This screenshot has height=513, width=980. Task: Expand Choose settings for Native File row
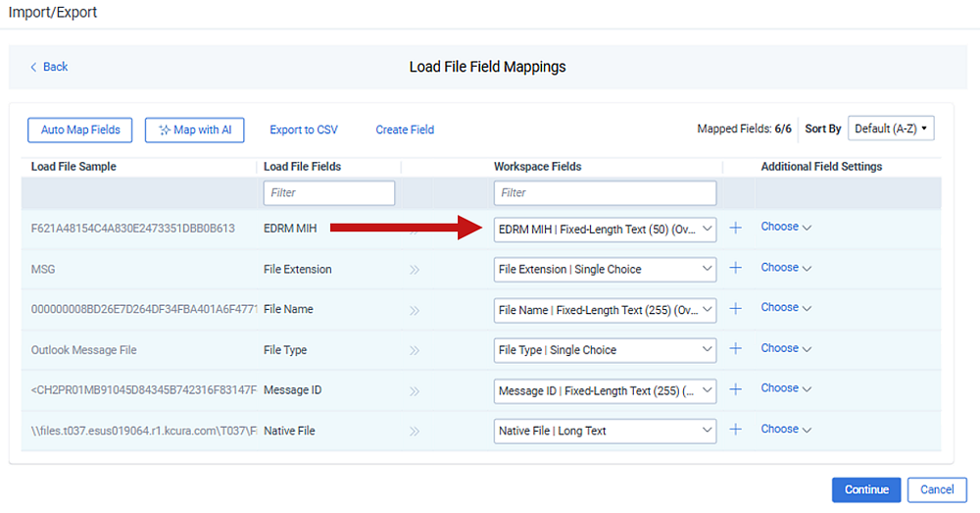[x=786, y=429]
